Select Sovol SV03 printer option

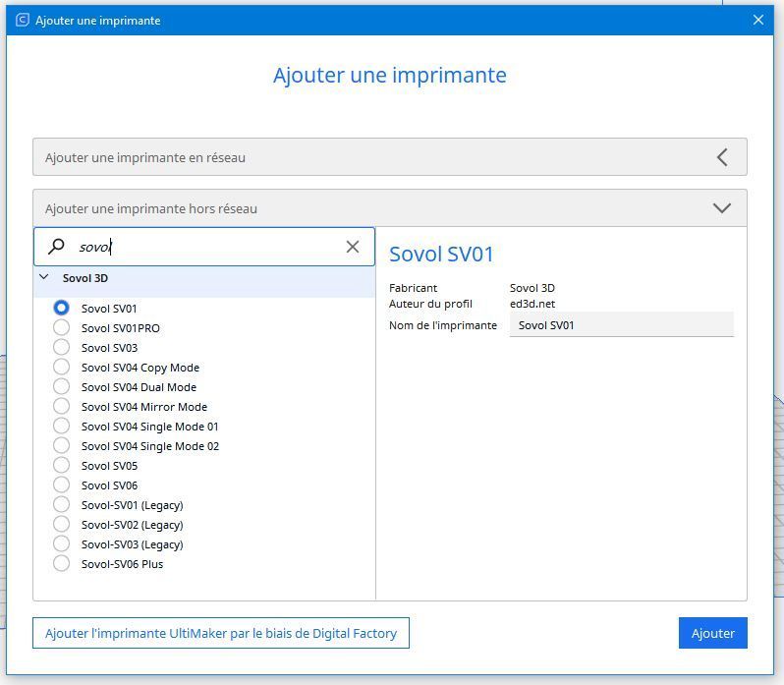tap(62, 347)
